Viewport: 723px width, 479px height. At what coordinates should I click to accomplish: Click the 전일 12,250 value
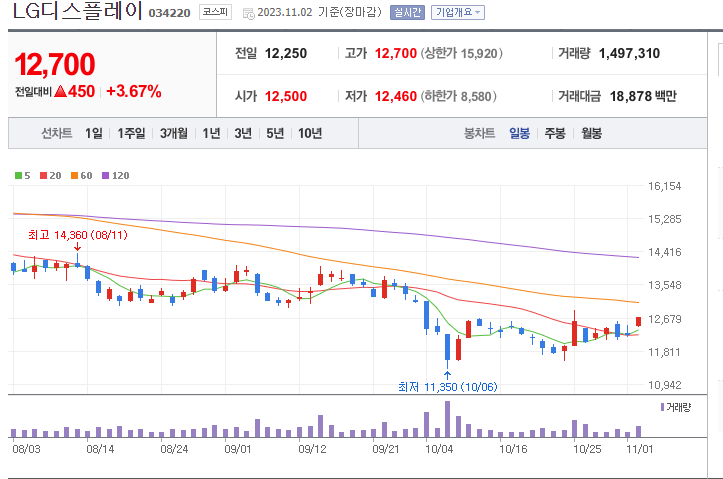point(285,53)
